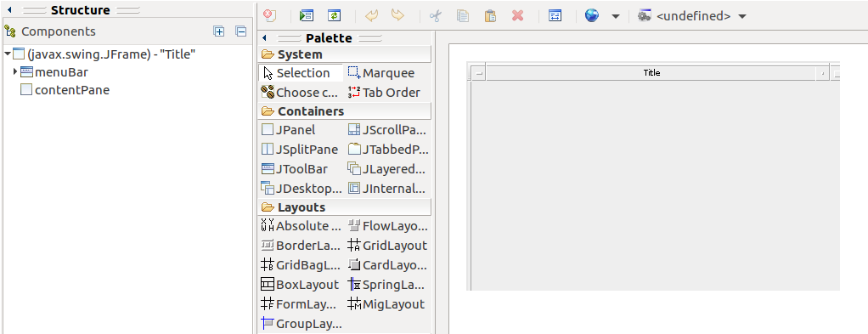Viewport: 868px width, 334px height.
Task: Select the Selection tool
Action: [302, 73]
